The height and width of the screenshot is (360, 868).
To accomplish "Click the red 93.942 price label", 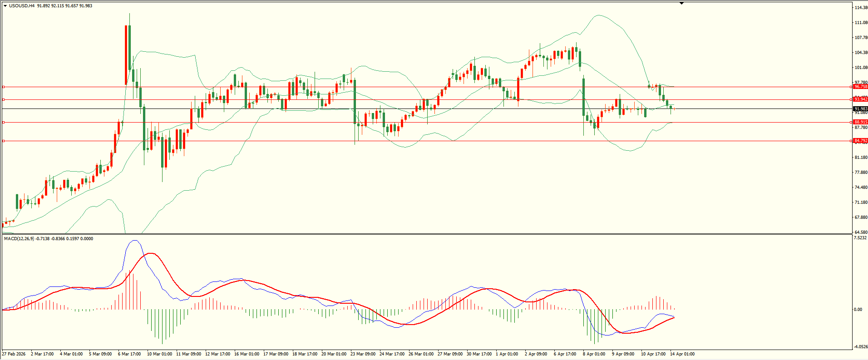I will click(860, 99).
